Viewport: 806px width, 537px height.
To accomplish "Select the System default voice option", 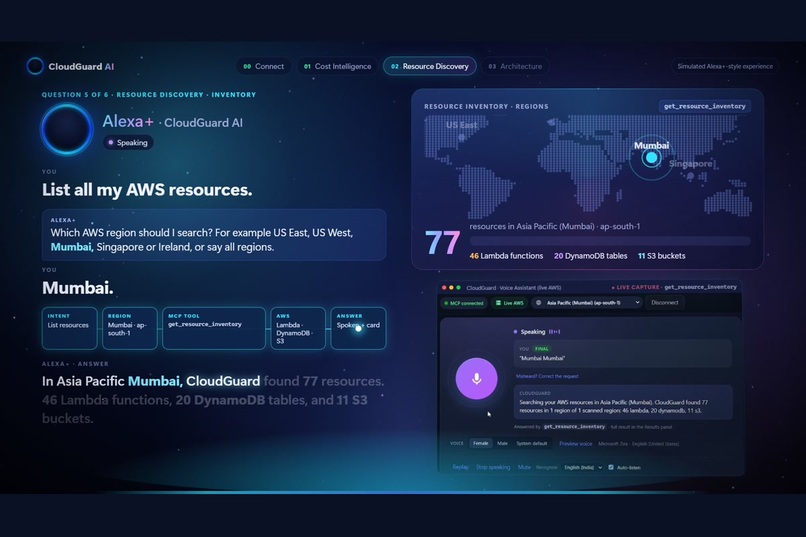I will [x=532, y=443].
